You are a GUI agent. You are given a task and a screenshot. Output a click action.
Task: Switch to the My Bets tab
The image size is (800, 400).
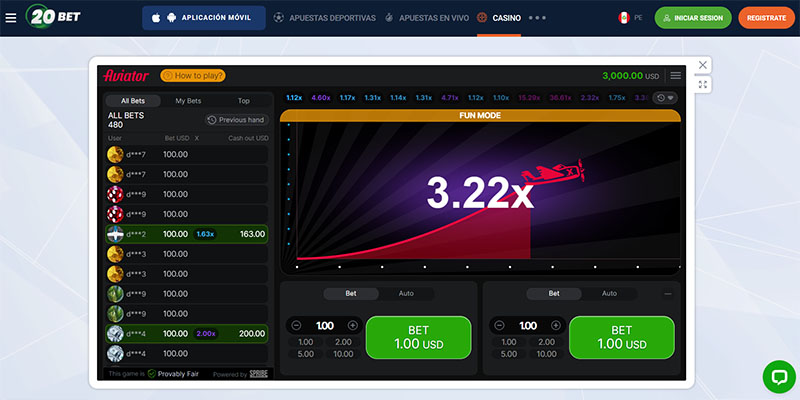point(188,101)
